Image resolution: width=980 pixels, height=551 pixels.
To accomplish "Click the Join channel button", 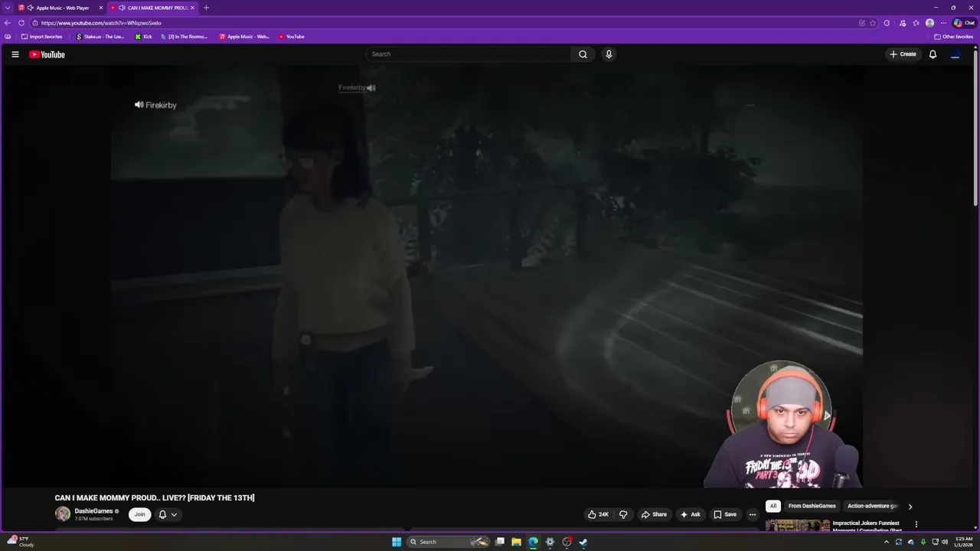I will (139, 514).
